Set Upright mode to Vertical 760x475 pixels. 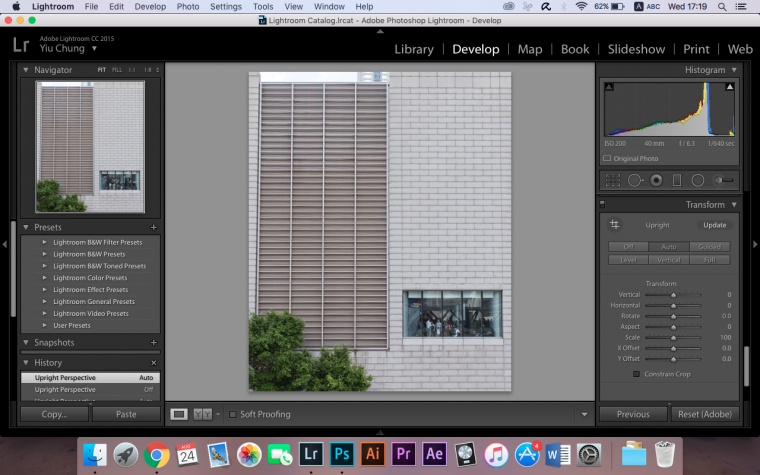point(669,260)
